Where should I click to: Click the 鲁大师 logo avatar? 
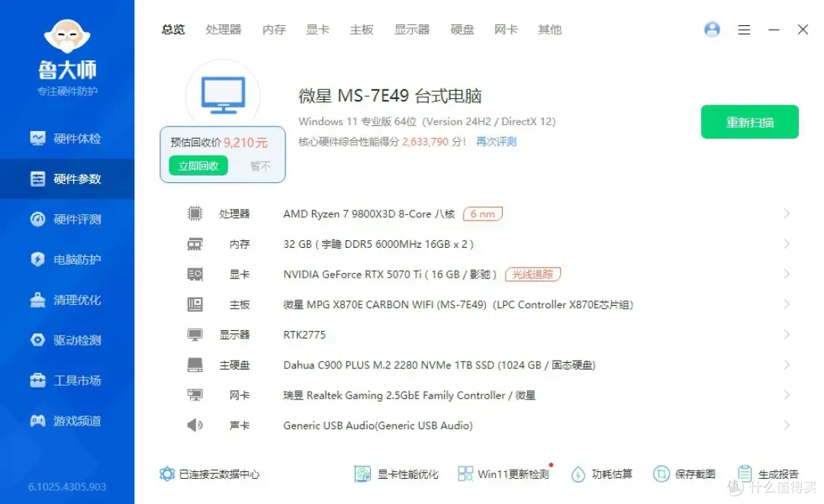67,37
